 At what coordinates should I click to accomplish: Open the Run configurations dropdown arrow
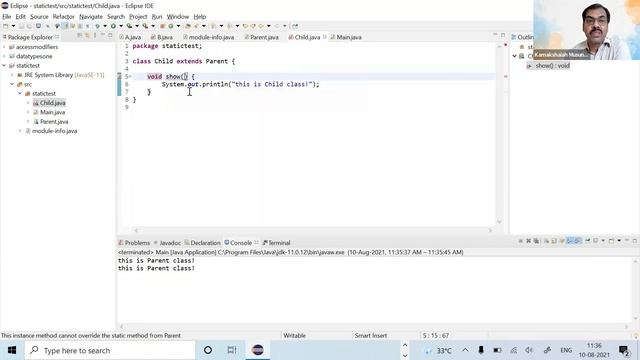tap(121, 26)
